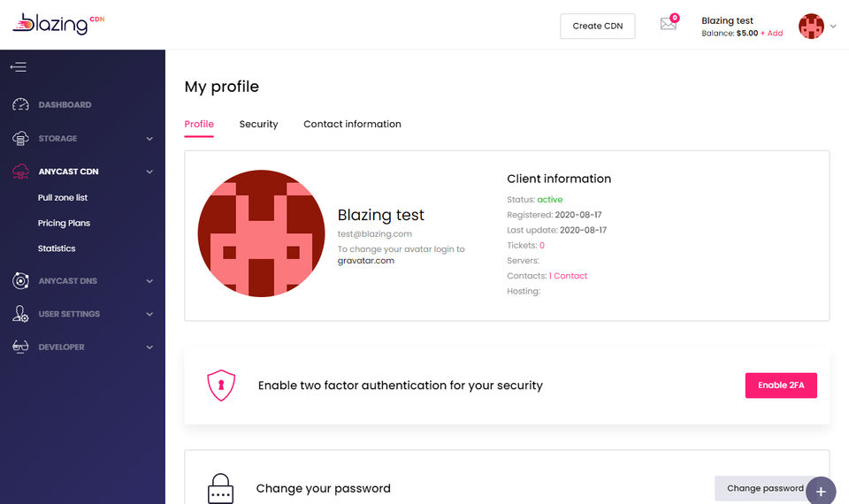Click the Anycast DNS icon

pos(20,281)
